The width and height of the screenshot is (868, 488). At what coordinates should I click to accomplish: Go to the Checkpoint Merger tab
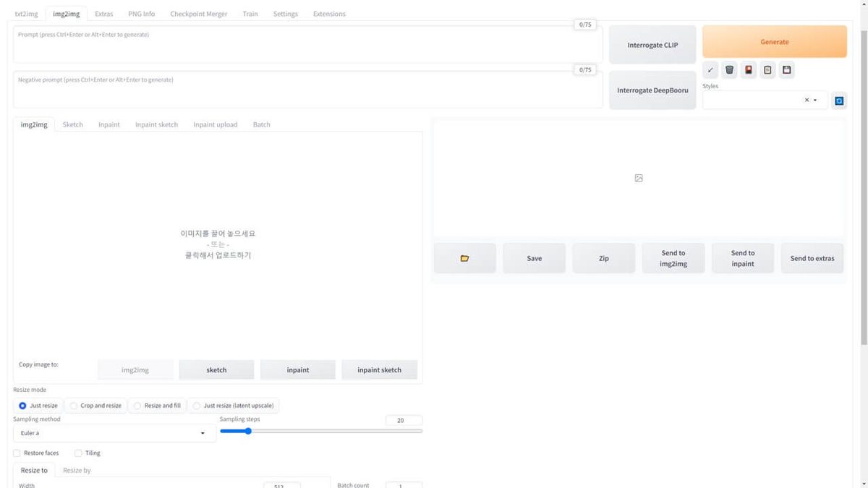[199, 14]
